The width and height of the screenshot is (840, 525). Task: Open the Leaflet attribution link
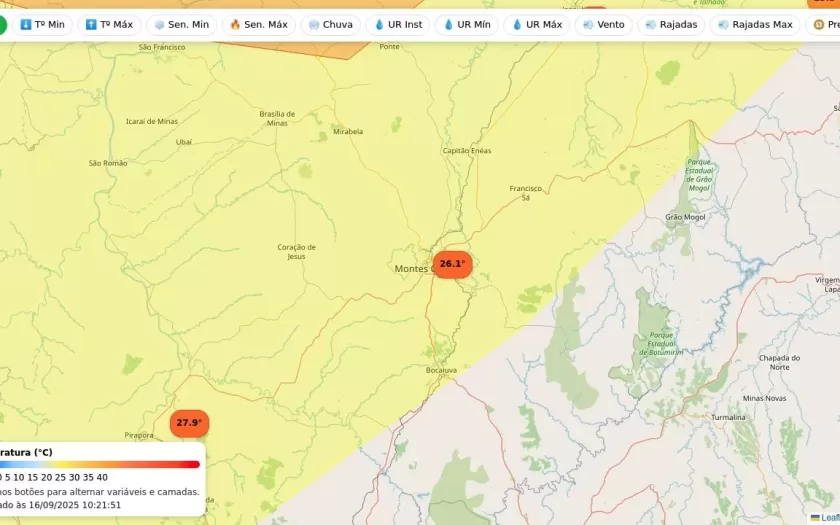(x=829, y=517)
